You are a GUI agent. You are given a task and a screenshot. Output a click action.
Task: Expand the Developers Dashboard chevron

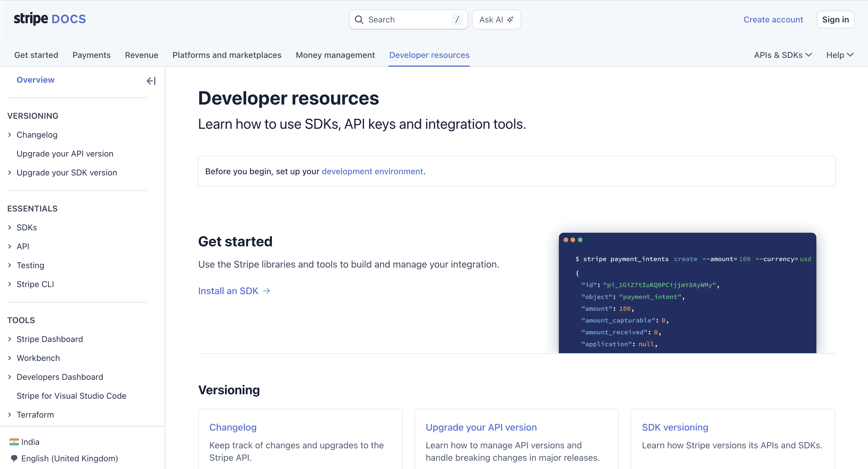[x=9, y=377]
